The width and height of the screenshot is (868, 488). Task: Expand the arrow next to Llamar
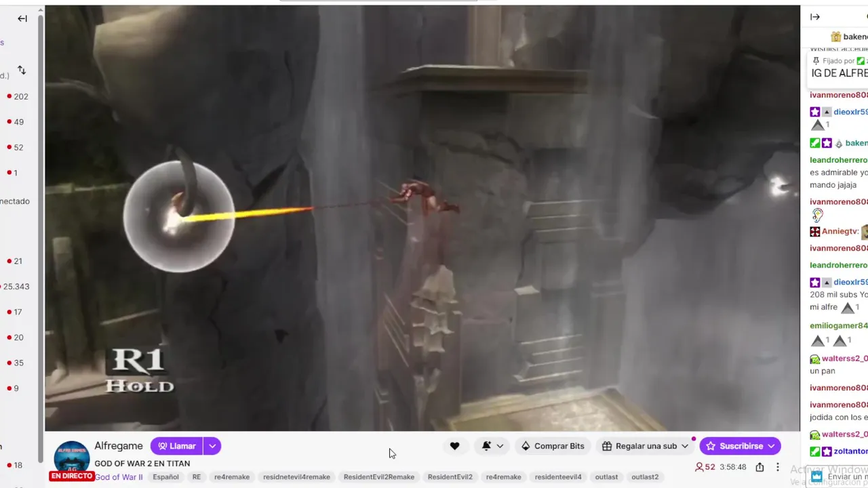[212, 446]
